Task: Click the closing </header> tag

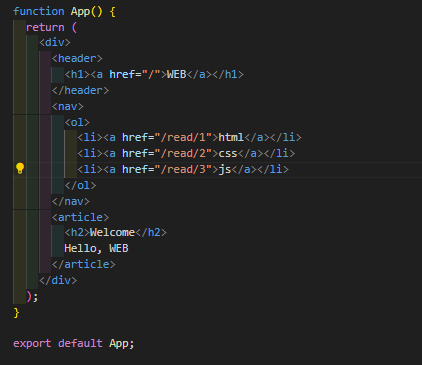Action: [80, 90]
